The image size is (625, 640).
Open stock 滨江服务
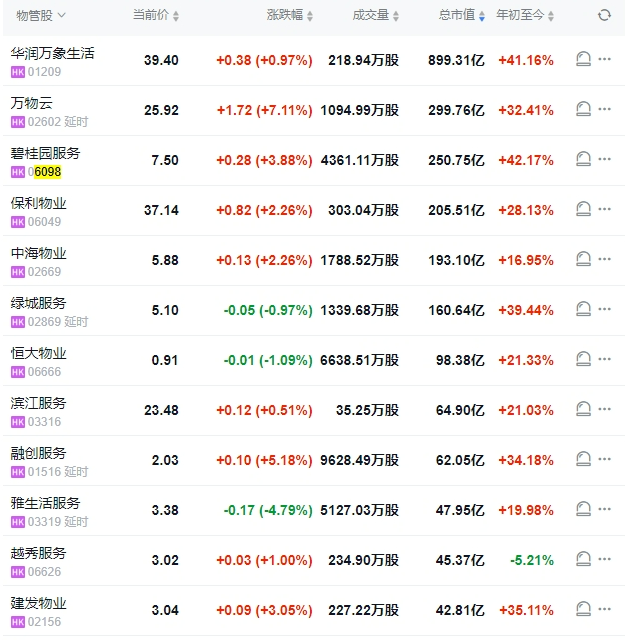(38, 403)
